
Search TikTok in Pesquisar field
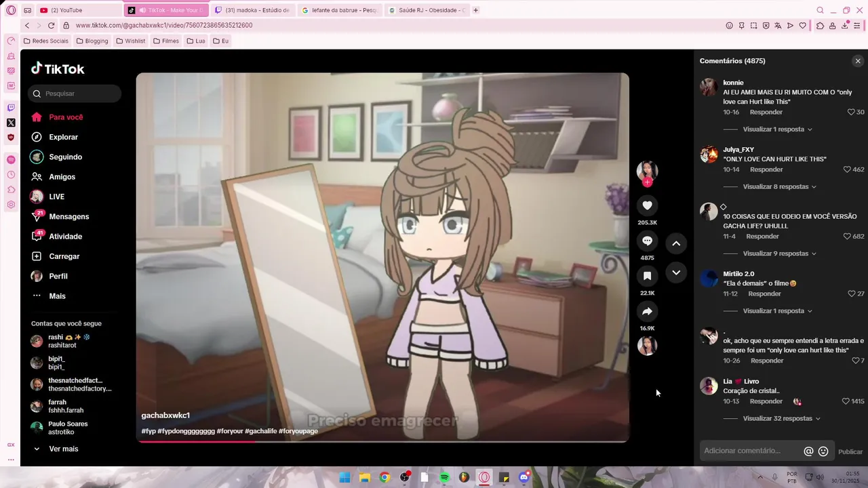pyautogui.click(x=75, y=94)
